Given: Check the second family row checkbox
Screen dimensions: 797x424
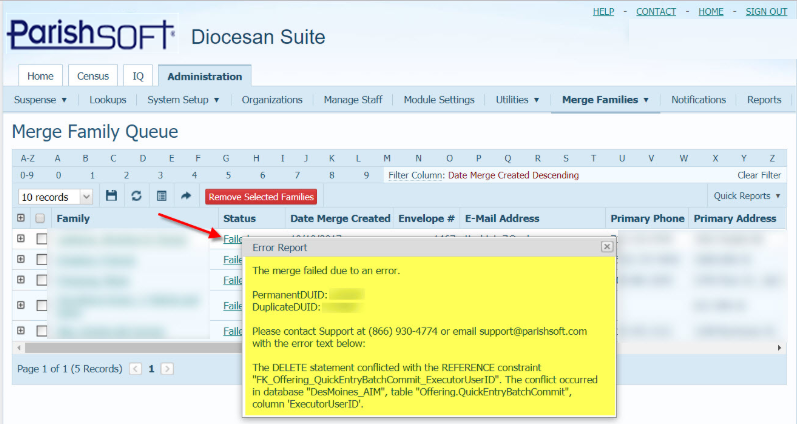Looking at the screenshot, I should (x=42, y=260).
